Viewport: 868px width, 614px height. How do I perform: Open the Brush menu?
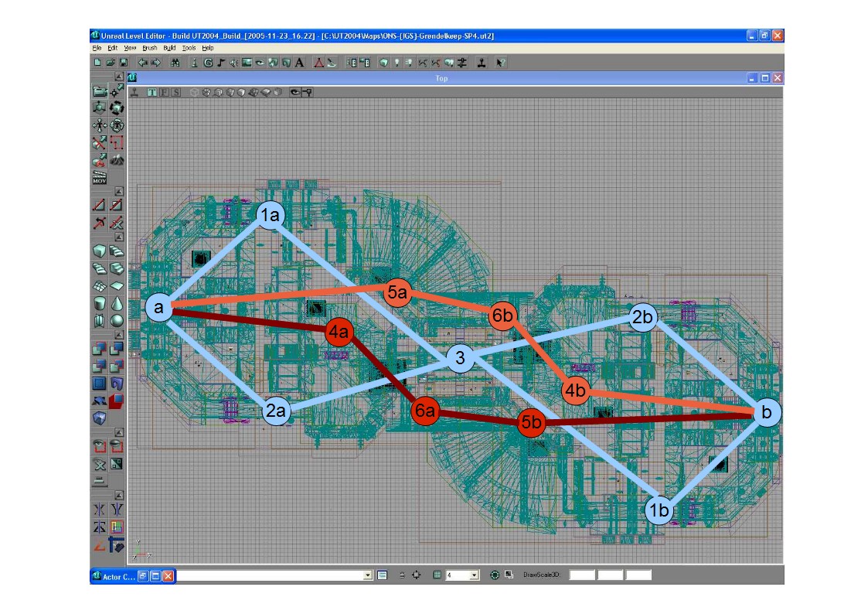tap(150, 48)
